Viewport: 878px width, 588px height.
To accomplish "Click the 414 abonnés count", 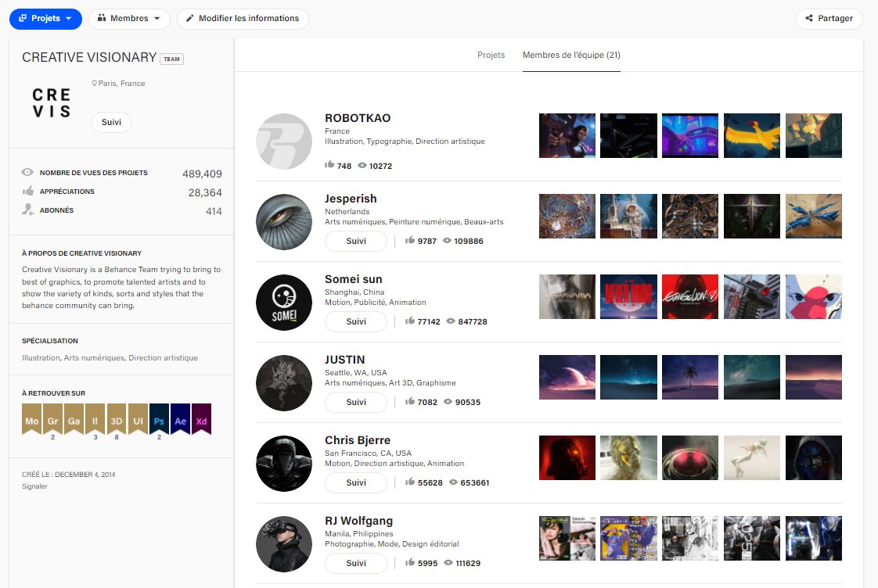I will click(214, 211).
